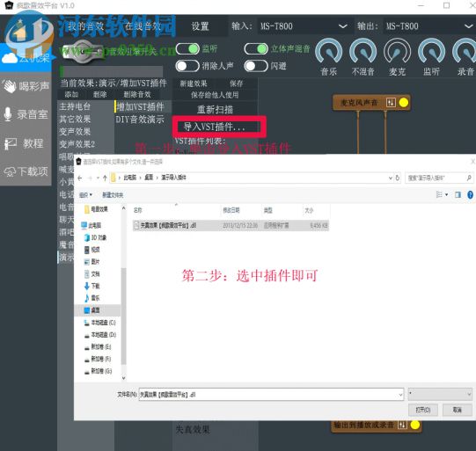Click the 麦克风声音 node settings icon

[x=391, y=103]
